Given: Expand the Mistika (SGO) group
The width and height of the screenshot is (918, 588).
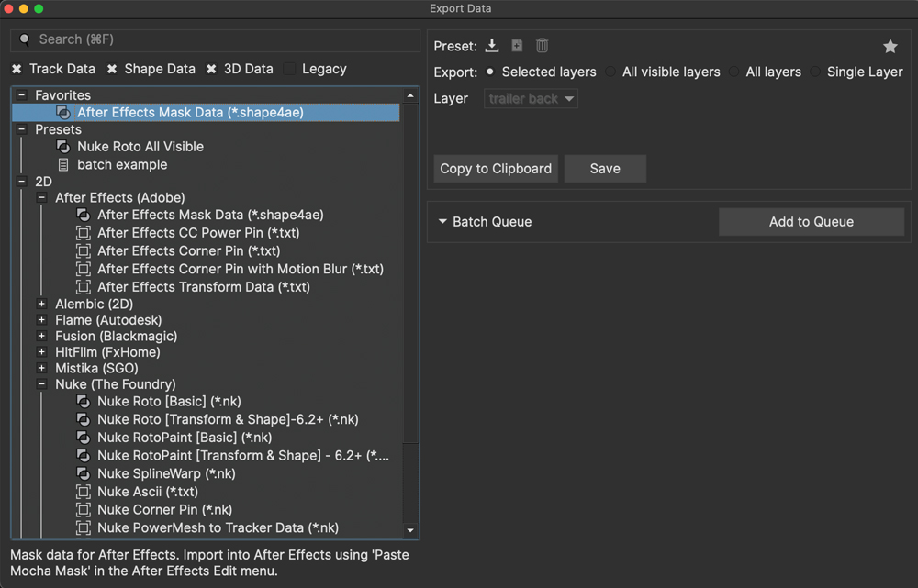Looking at the screenshot, I should [41, 368].
